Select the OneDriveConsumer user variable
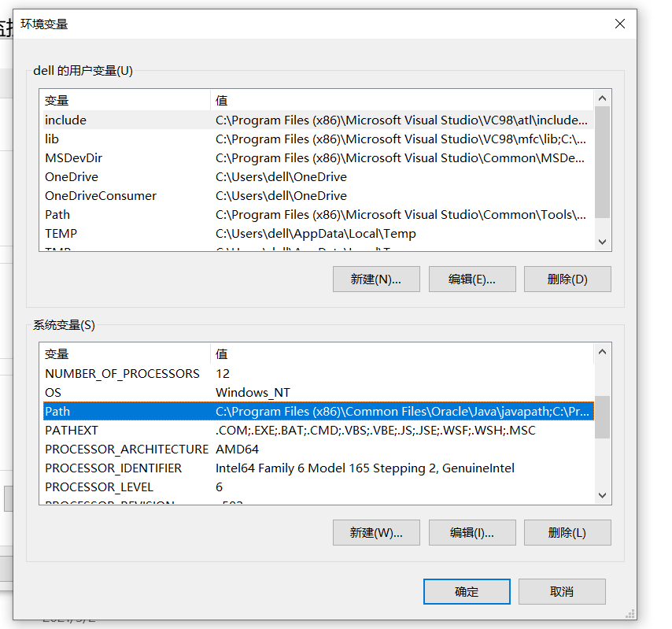 tap(319, 195)
